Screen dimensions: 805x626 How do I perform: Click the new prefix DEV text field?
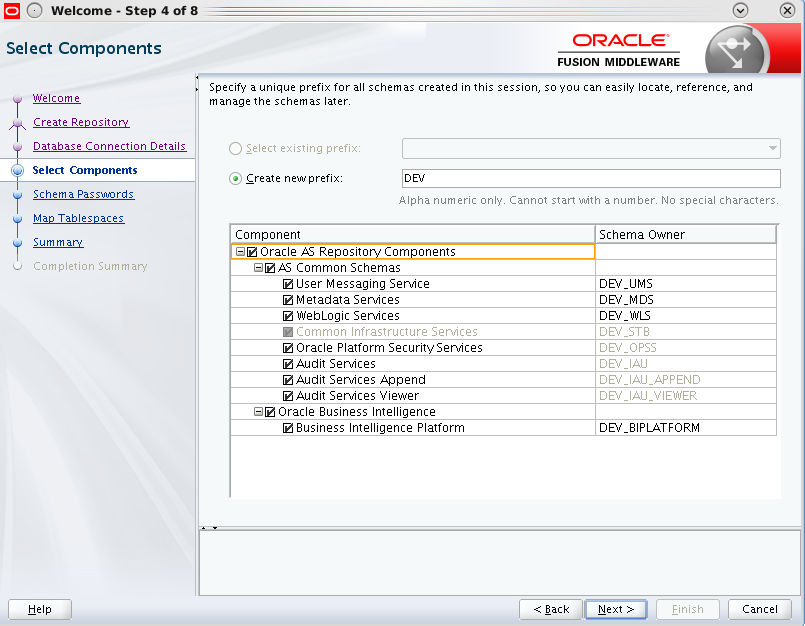(x=591, y=178)
